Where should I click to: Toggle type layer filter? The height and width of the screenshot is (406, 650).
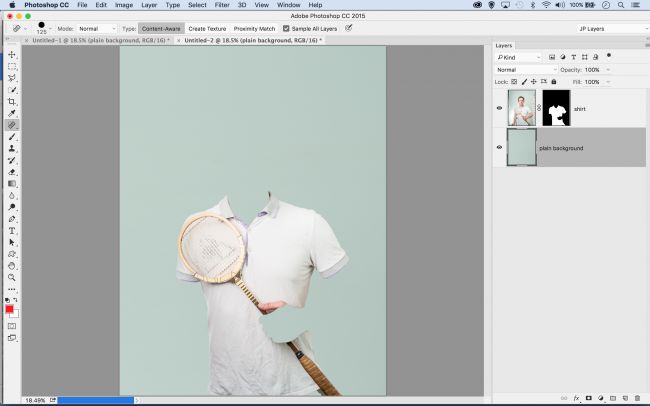573,57
